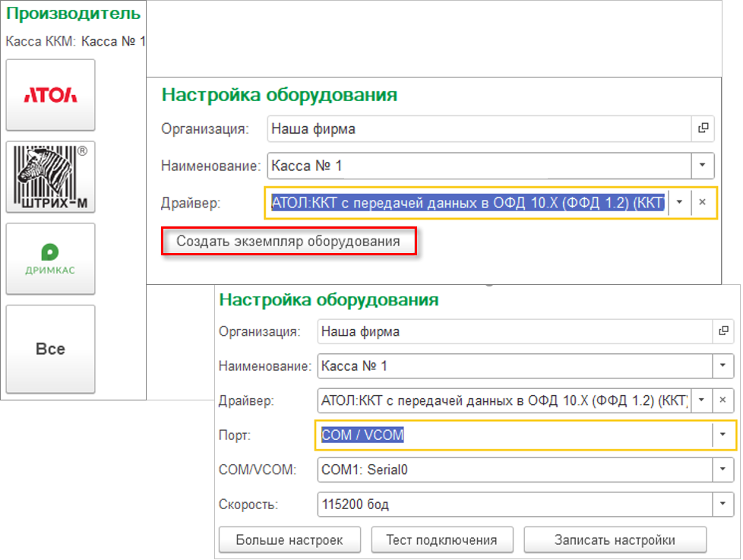The image size is (743, 560).
Task: Click the upper Организация input field
Action: pyautogui.click(x=479, y=128)
